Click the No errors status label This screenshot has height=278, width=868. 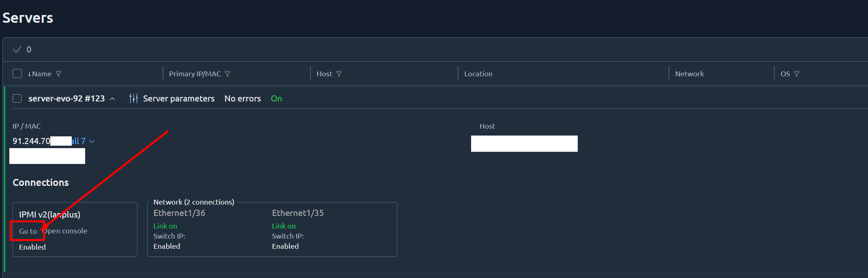(x=242, y=99)
